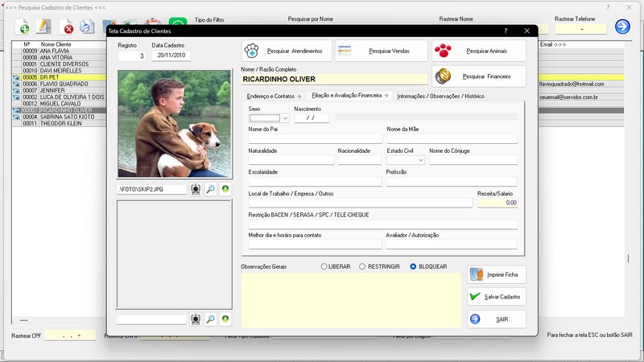The height and width of the screenshot is (362, 644).
Task: Click the blue arrow icon beside Rastrear Telefone
Action: pos(622,27)
